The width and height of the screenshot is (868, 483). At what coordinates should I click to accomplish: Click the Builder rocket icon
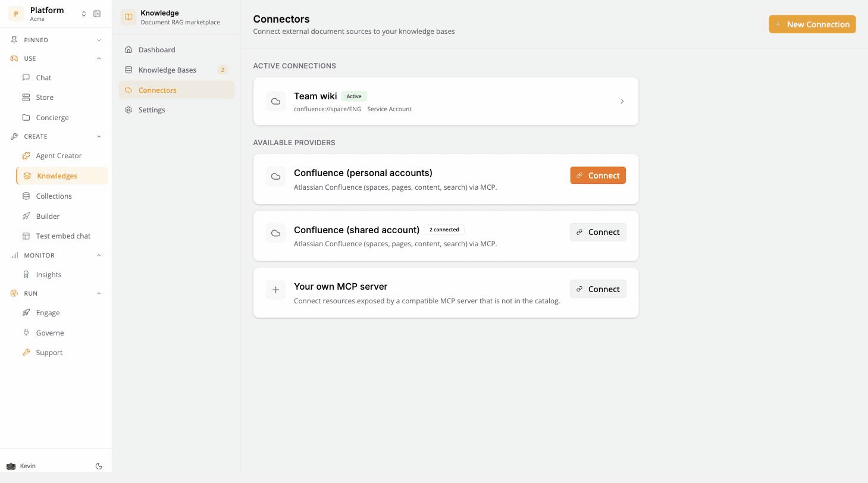(26, 216)
